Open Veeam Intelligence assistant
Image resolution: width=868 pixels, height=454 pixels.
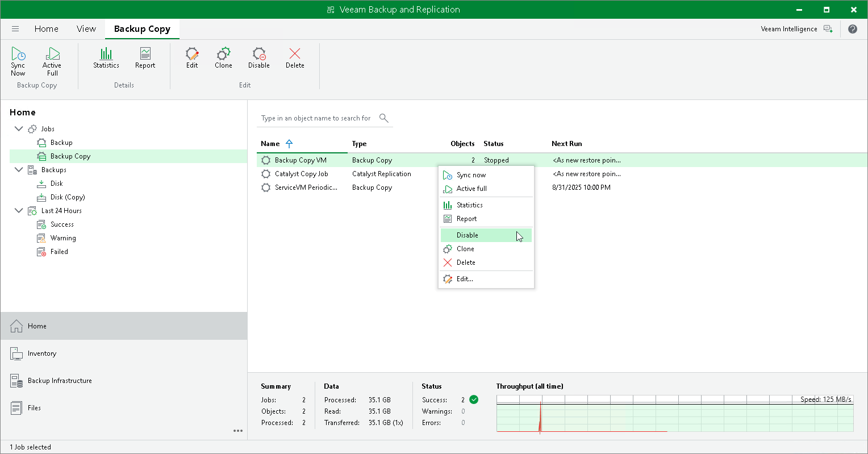coord(796,29)
